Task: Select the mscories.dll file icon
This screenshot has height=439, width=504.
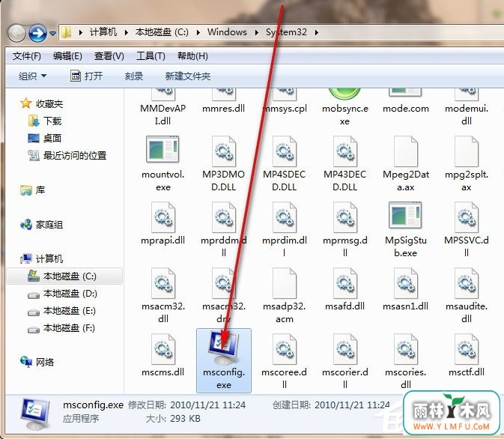Action: [406, 349]
